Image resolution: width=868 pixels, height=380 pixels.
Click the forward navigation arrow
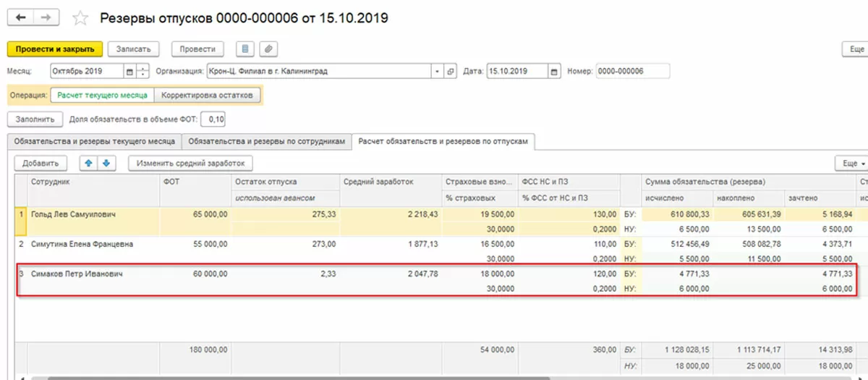pos(46,17)
